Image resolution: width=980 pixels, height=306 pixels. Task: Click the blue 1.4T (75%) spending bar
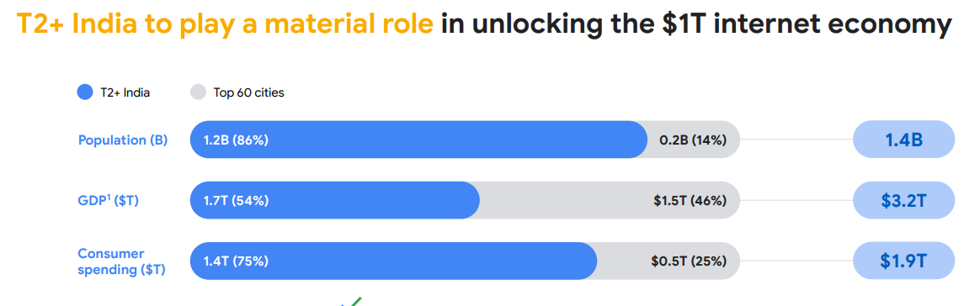[394, 261]
